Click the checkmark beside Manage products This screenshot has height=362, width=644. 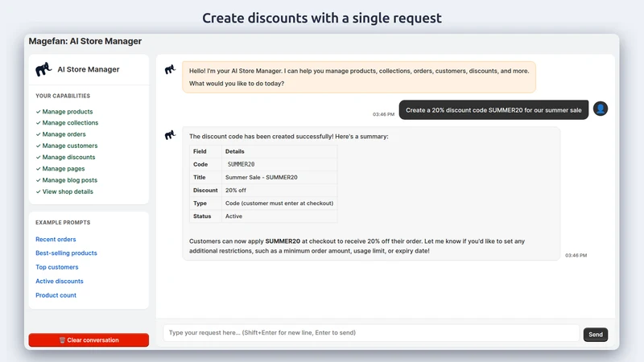pyautogui.click(x=38, y=112)
